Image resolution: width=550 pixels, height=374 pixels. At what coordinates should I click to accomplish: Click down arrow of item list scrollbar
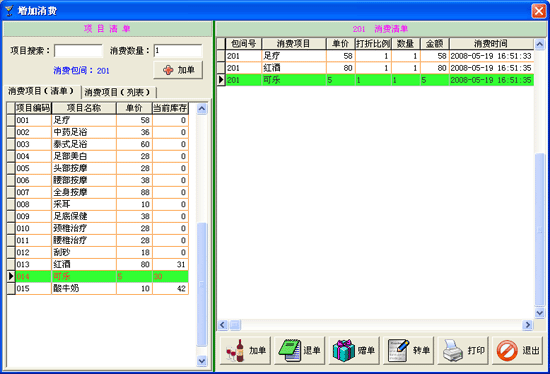coord(202,361)
